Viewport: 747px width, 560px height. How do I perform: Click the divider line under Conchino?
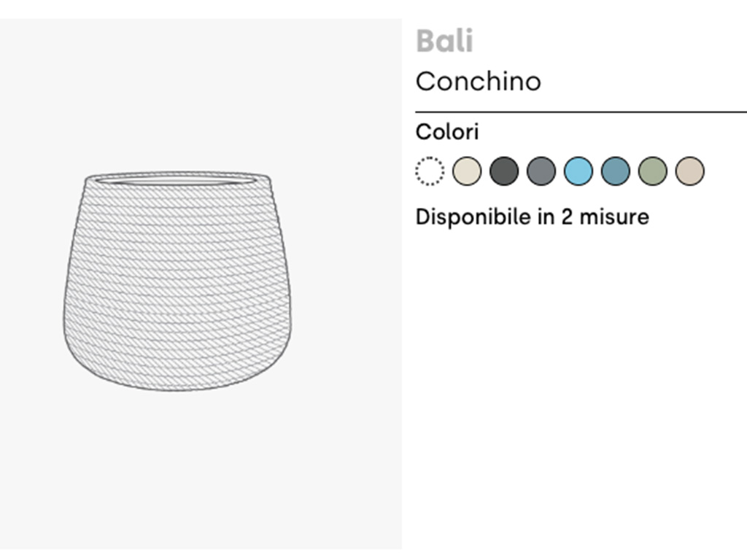point(581,113)
